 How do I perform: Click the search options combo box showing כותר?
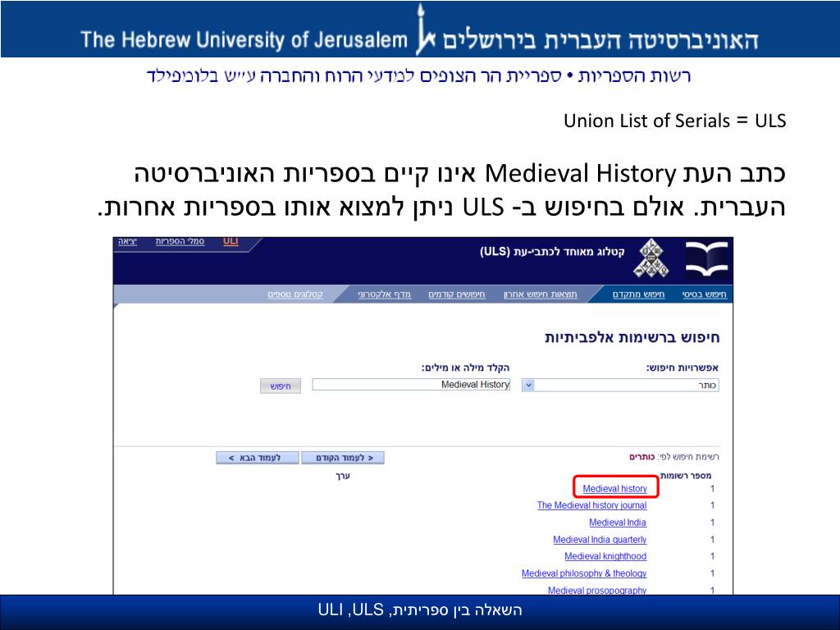point(620,385)
